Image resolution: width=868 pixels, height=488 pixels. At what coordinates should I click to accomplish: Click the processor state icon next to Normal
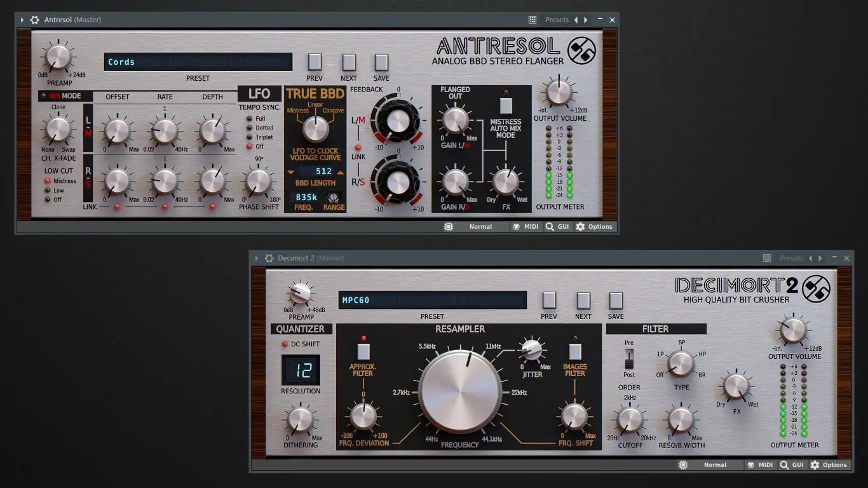pyautogui.click(x=449, y=226)
